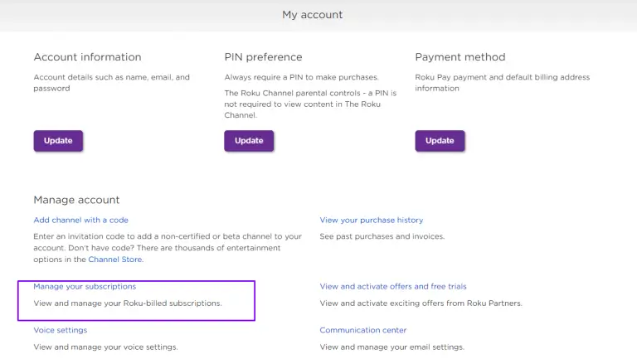The height and width of the screenshot is (364, 637).
Task: Open the Add channel with a code link
Action: click(x=80, y=221)
